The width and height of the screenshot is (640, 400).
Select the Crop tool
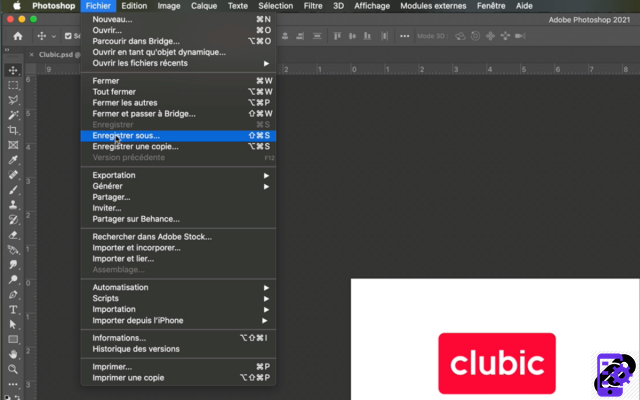(13, 130)
